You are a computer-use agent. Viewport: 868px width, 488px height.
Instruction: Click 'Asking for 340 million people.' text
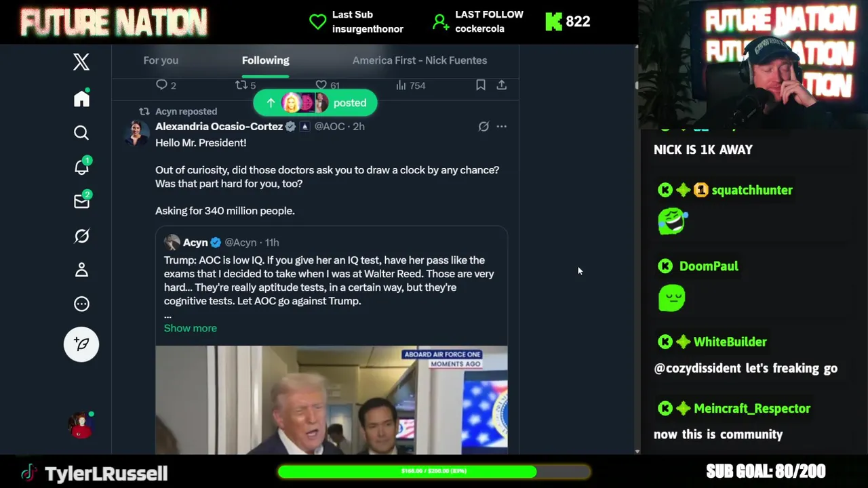225,211
